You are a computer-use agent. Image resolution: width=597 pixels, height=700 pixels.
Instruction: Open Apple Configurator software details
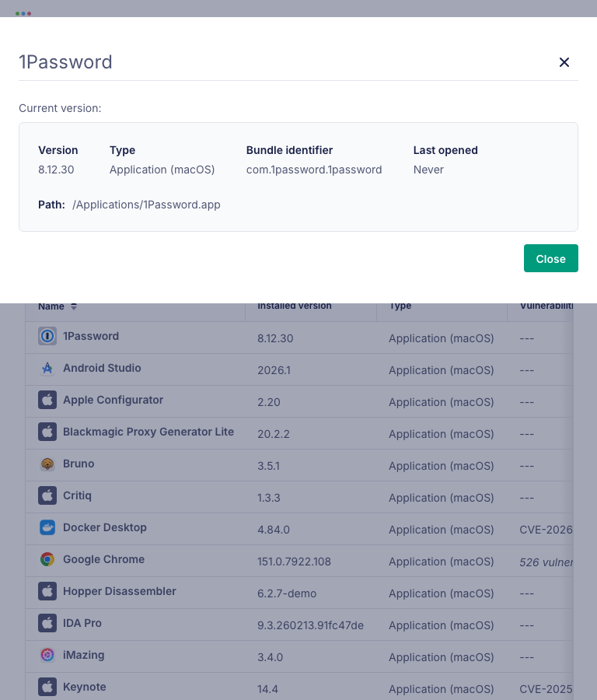[x=113, y=400]
